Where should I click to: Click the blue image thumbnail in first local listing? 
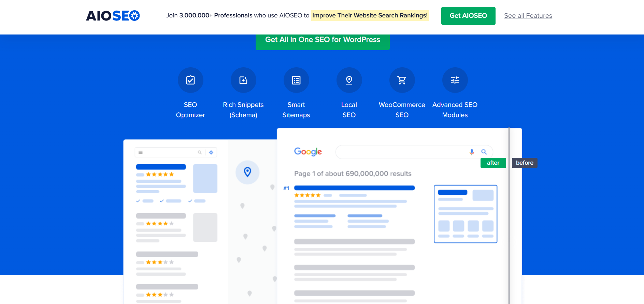coord(205,178)
